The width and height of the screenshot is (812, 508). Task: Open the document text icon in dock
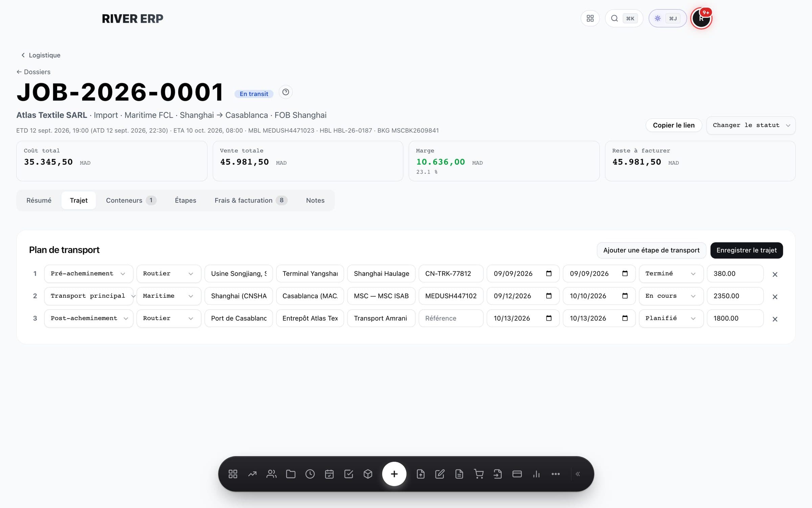[459, 474]
